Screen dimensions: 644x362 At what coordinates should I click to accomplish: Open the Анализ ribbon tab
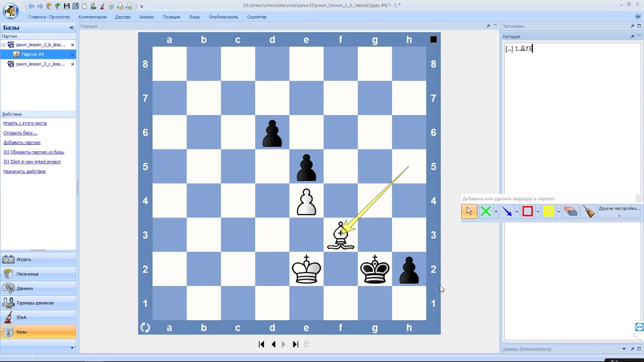pyautogui.click(x=146, y=17)
